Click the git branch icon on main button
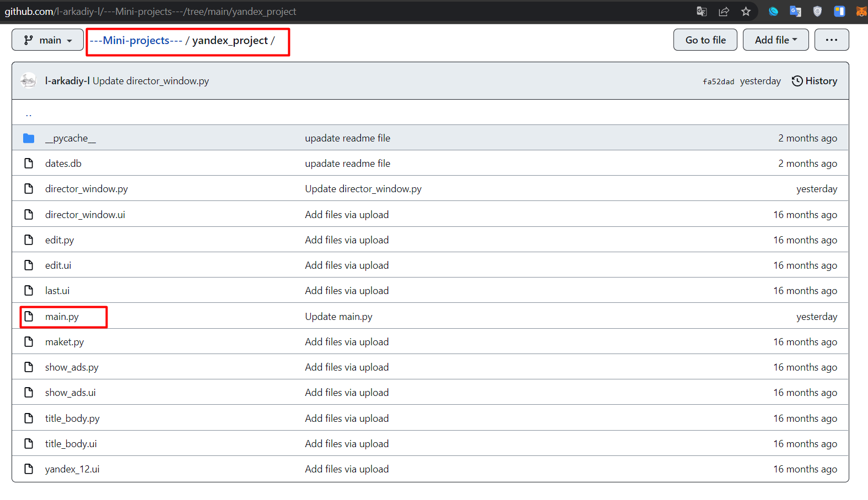This screenshot has width=868, height=500. point(29,40)
